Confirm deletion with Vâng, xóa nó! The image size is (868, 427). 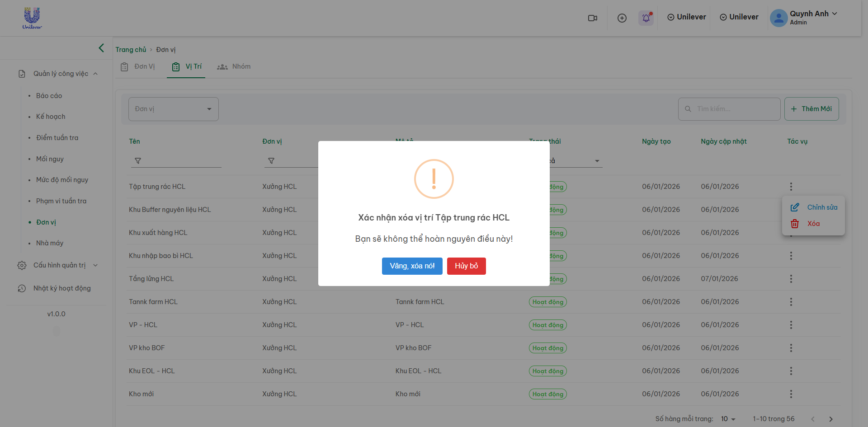[412, 266]
